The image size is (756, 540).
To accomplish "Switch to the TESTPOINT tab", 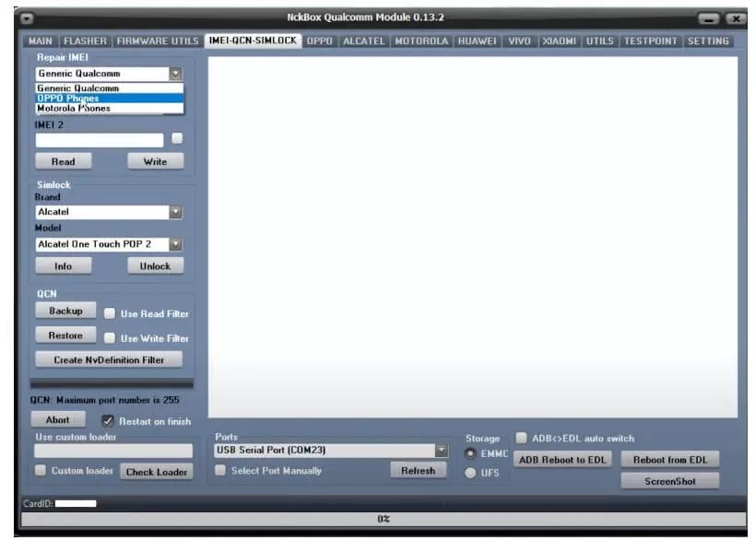I will [x=650, y=41].
